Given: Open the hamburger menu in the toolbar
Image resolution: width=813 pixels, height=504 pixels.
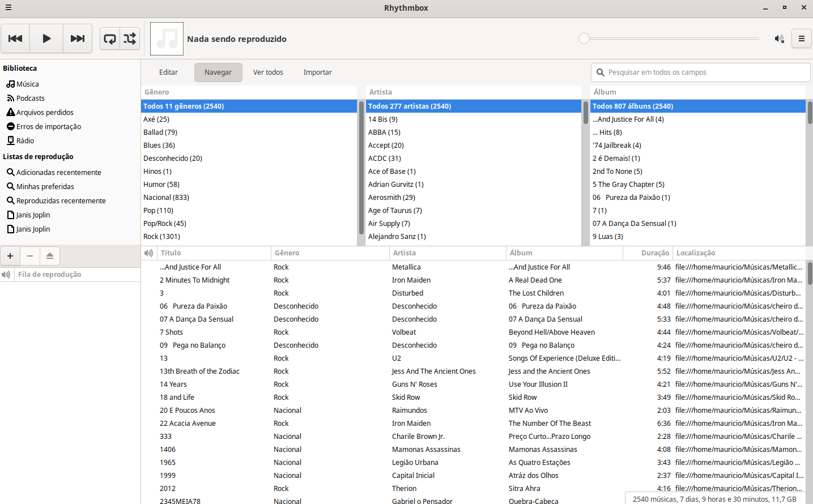Looking at the screenshot, I should pos(801,39).
